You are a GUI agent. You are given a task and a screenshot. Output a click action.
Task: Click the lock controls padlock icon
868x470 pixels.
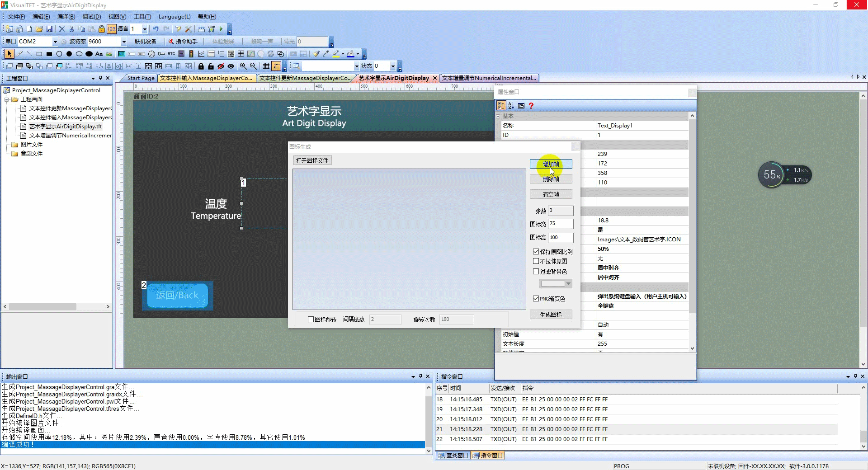coord(201,66)
